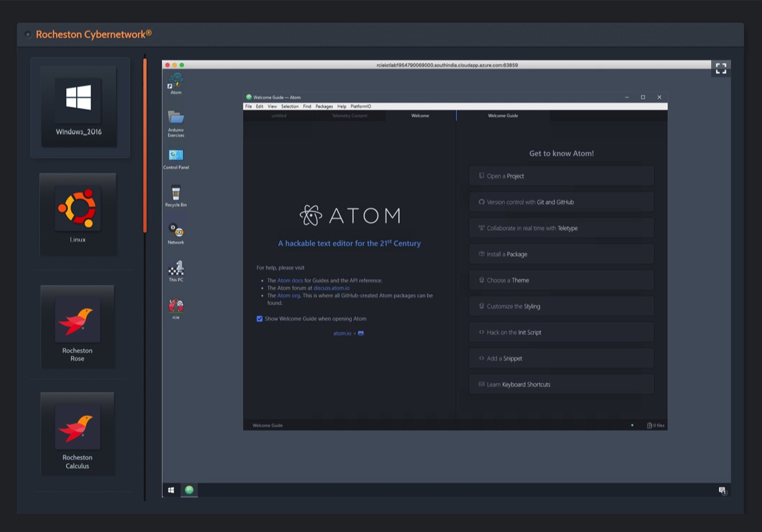762x532 pixels.
Task: Open the PlatformIO menu
Action: [361, 107]
